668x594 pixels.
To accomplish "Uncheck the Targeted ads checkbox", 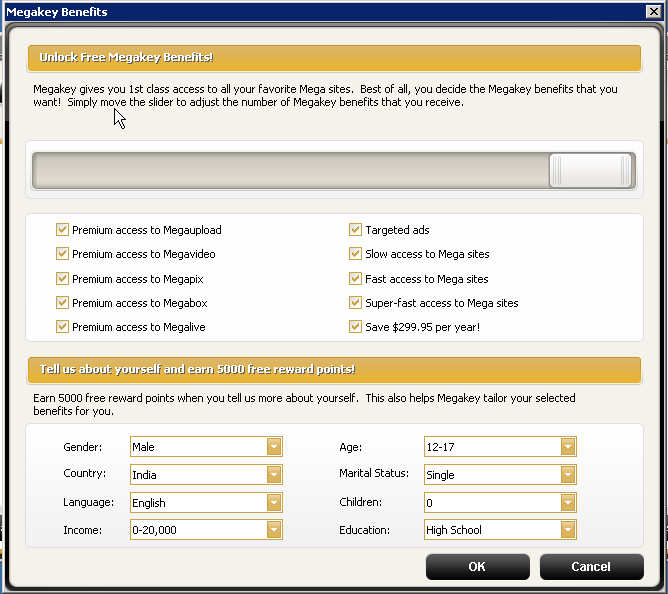I will 355,230.
